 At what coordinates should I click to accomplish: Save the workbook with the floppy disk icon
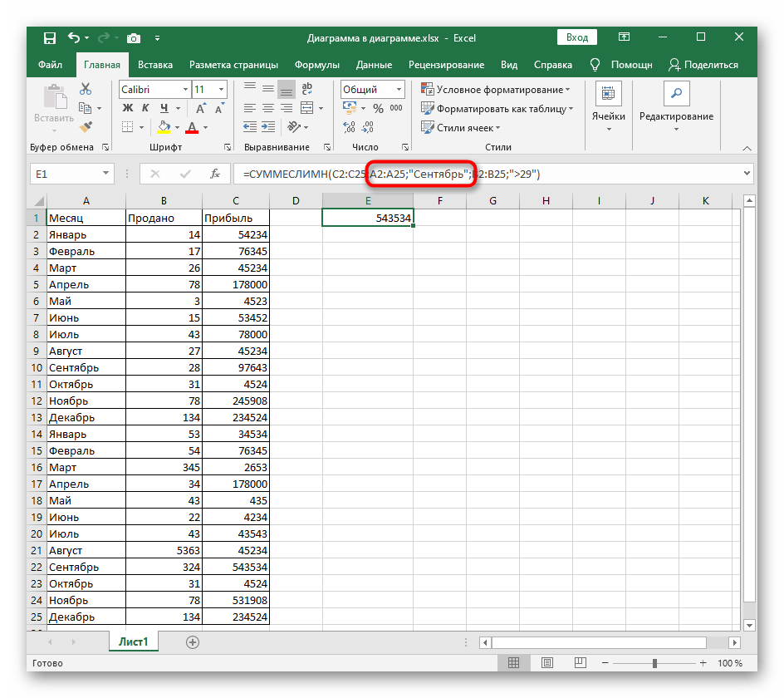49,37
